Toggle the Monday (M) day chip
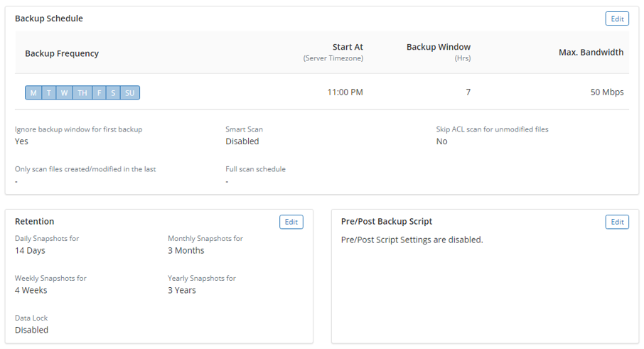This screenshot has width=644, height=349. (33, 92)
